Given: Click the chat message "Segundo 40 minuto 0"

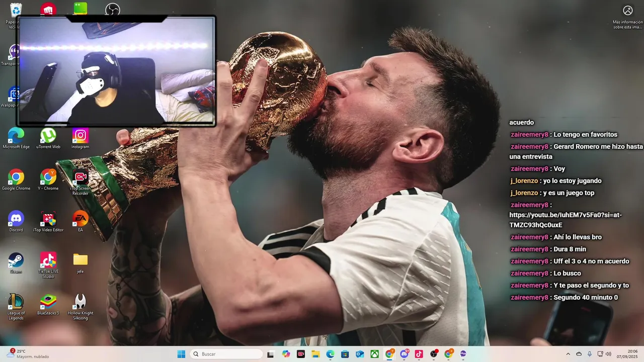Looking at the screenshot, I should (x=586, y=297).
